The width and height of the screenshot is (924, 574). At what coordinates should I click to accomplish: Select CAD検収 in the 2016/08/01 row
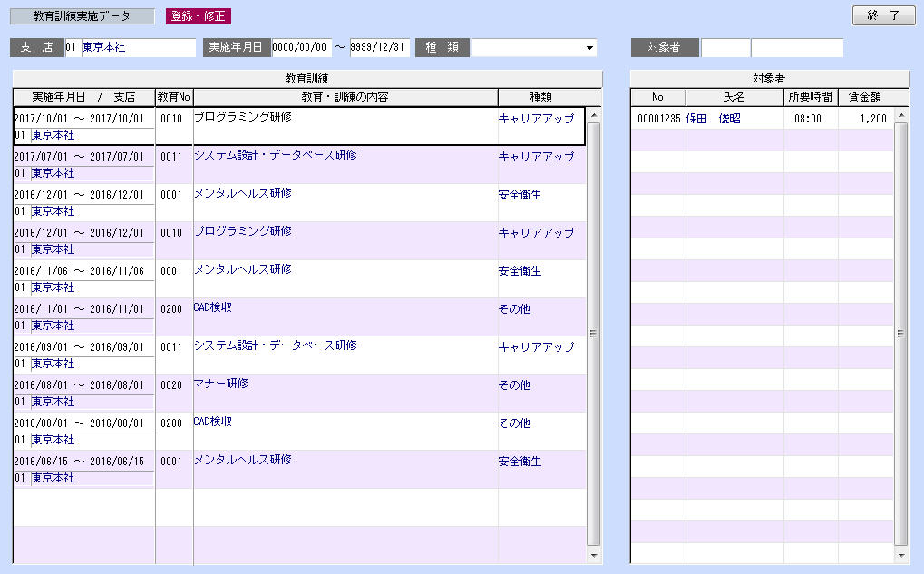213,422
